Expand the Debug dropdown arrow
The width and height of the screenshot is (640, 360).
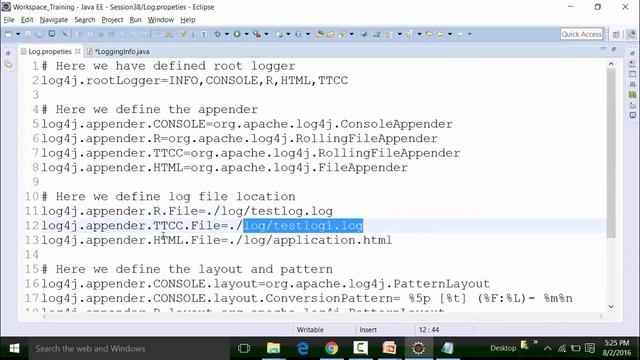(227, 34)
